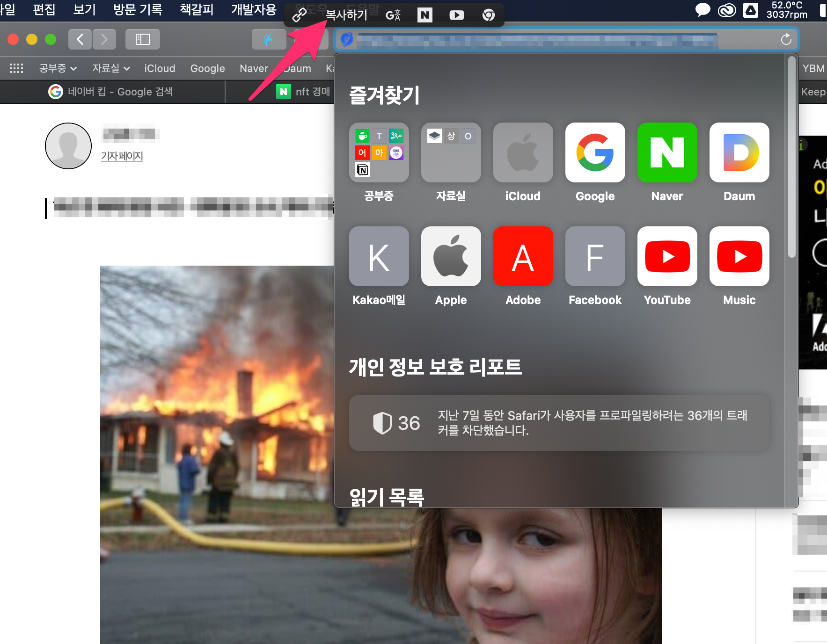
Task: Click the Notion N icon in popup bar
Action: click(424, 15)
